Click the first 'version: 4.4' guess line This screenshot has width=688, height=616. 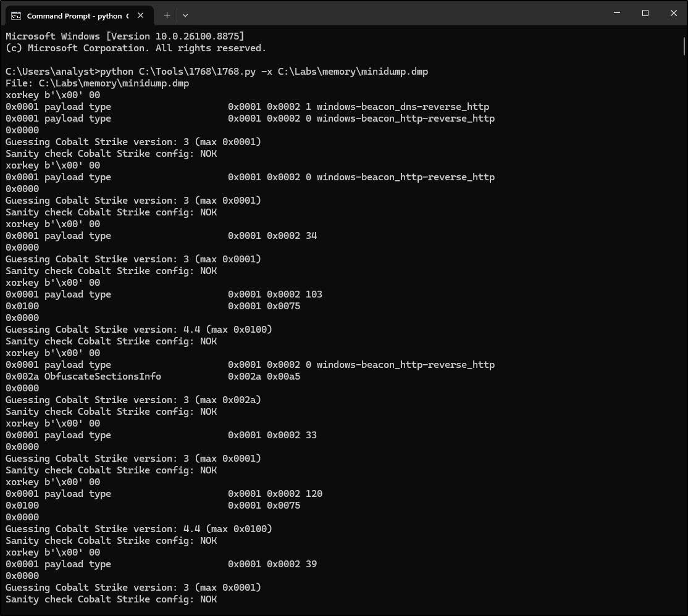[139, 330]
